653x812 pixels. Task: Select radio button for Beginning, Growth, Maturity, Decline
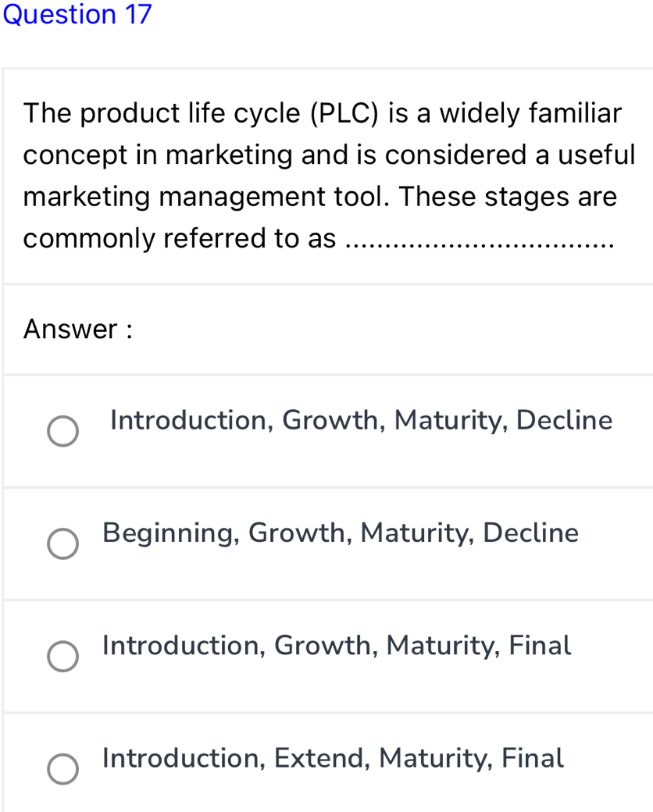click(x=62, y=543)
